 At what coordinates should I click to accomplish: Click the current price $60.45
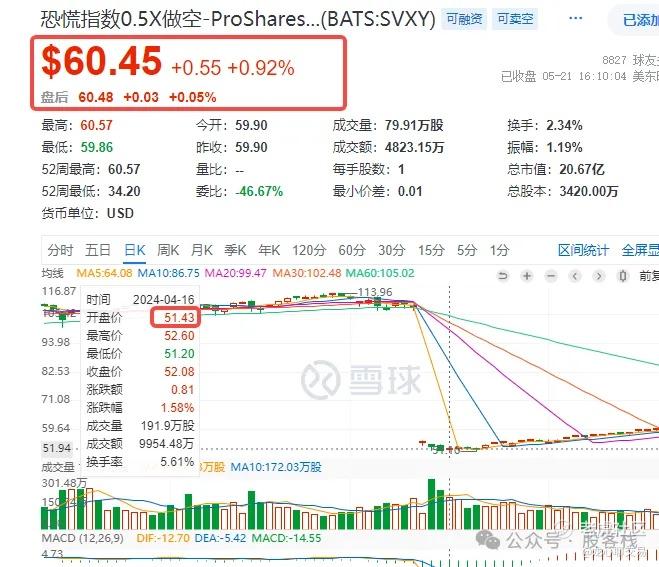click(101, 61)
